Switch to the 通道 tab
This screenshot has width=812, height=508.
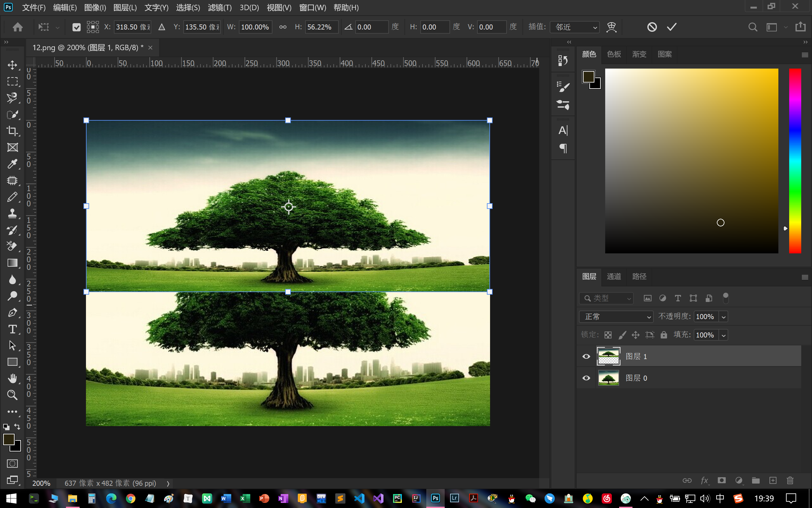(x=614, y=277)
